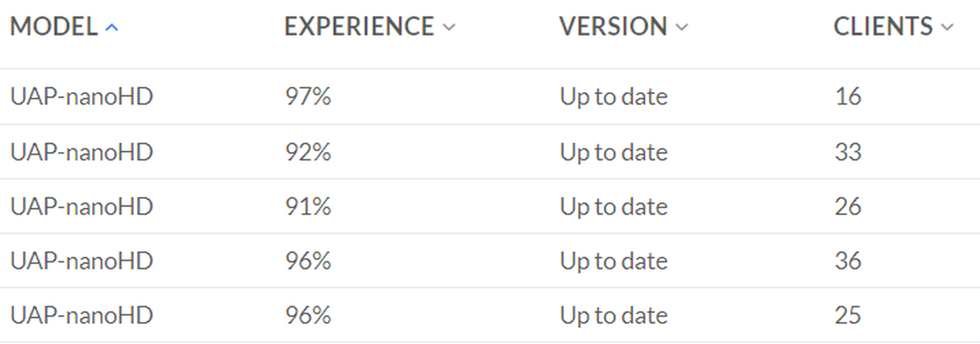Screen dimensions: 980x344
Task: Click the client count showing 33
Action: pos(848,152)
